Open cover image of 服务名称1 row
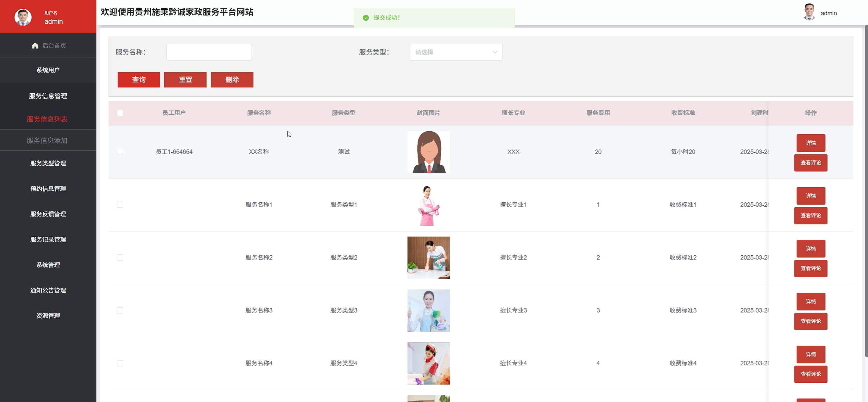Screen dimensions: 868x402 [x=428, y=205]
